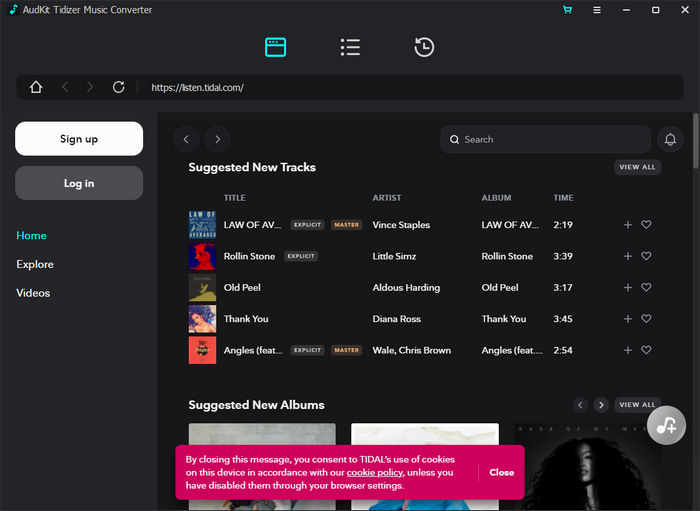The width and height of the screenshot is (700, 511).
Task: Add LAW OF AV... track with plus icon
Action: pyautogui.click(x=628, y=225)
